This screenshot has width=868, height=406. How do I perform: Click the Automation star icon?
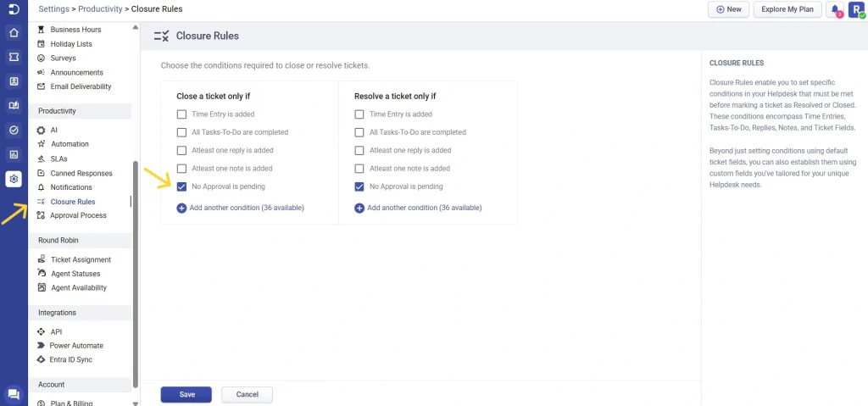click(41, 144)
